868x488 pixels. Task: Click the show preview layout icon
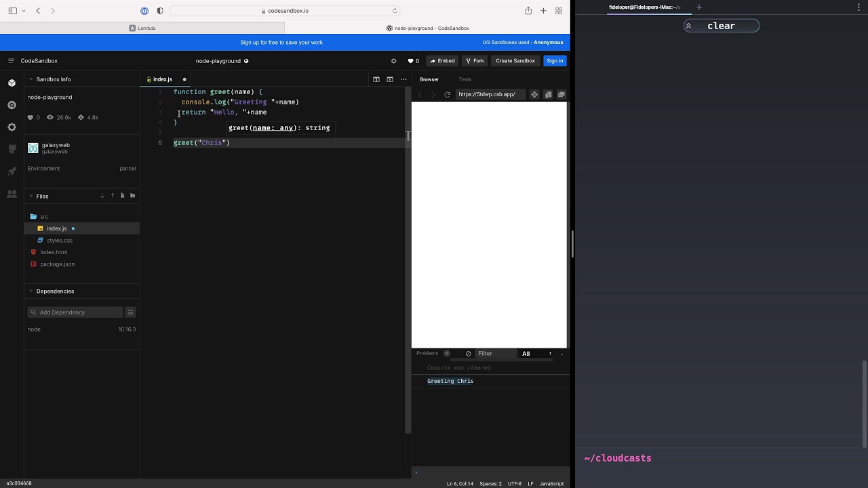(x=390, y=79)
